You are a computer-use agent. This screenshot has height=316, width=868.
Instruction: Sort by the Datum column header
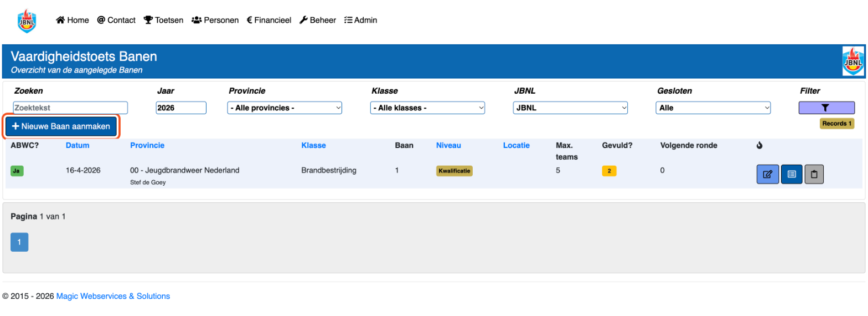pos(77,145)
